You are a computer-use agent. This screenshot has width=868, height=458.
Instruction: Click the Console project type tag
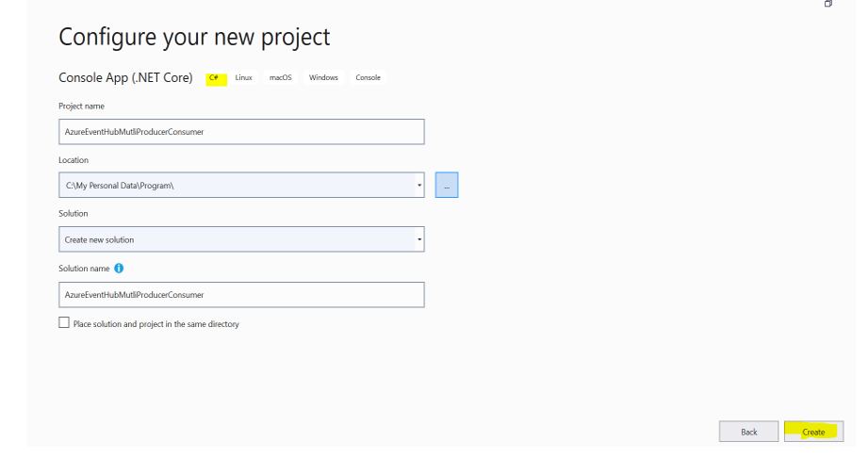[368, 77]
